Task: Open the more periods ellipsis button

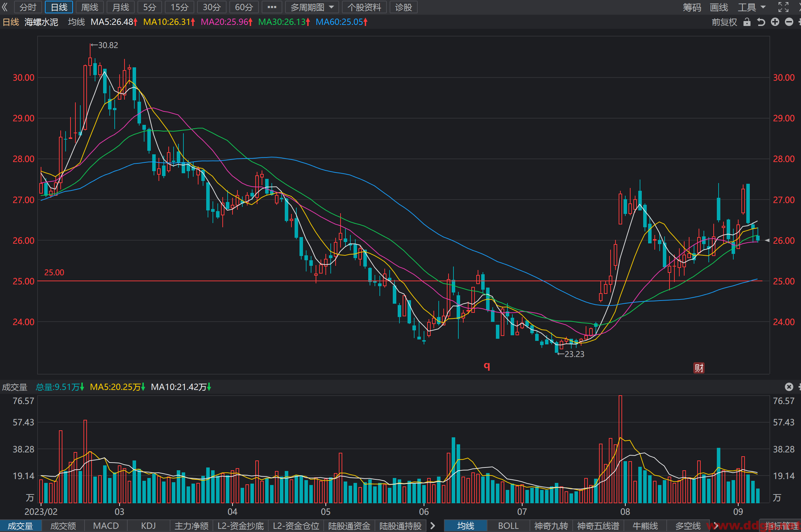Action: 272,7
